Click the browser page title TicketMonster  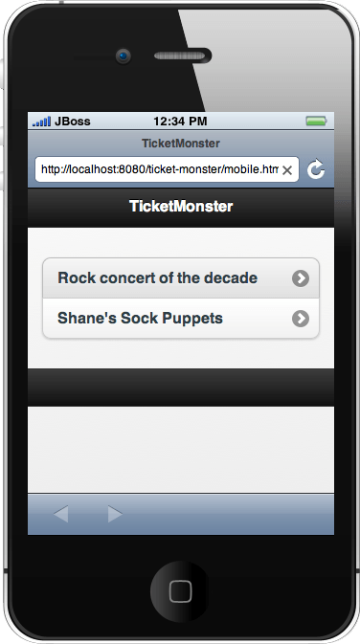[x=181, y=144]
